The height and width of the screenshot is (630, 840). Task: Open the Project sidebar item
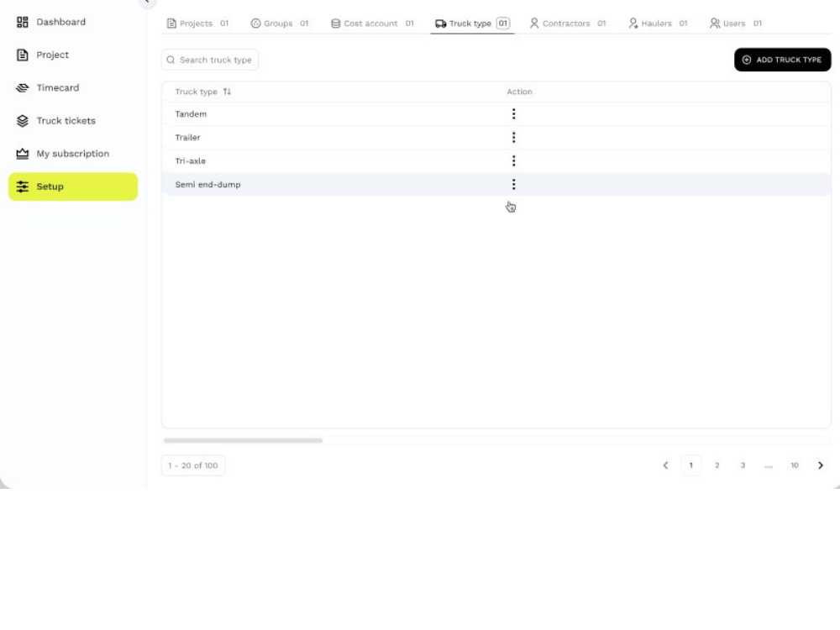[73, 55]
